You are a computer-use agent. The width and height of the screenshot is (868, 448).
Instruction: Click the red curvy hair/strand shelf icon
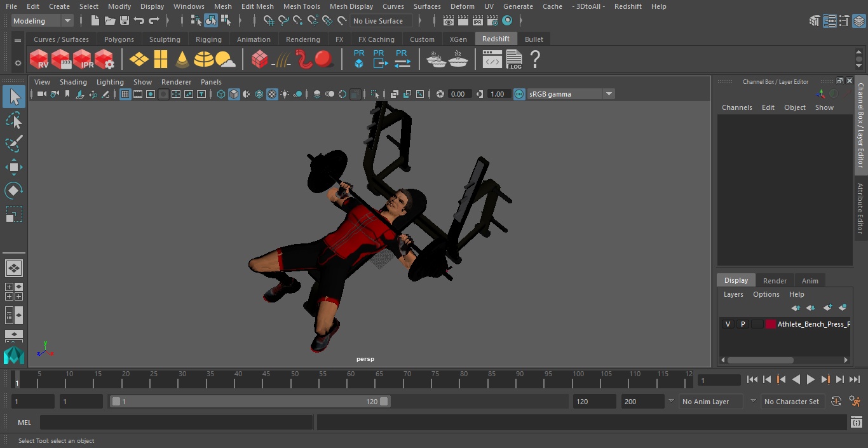pyautogui.click(x=303, y=60)
